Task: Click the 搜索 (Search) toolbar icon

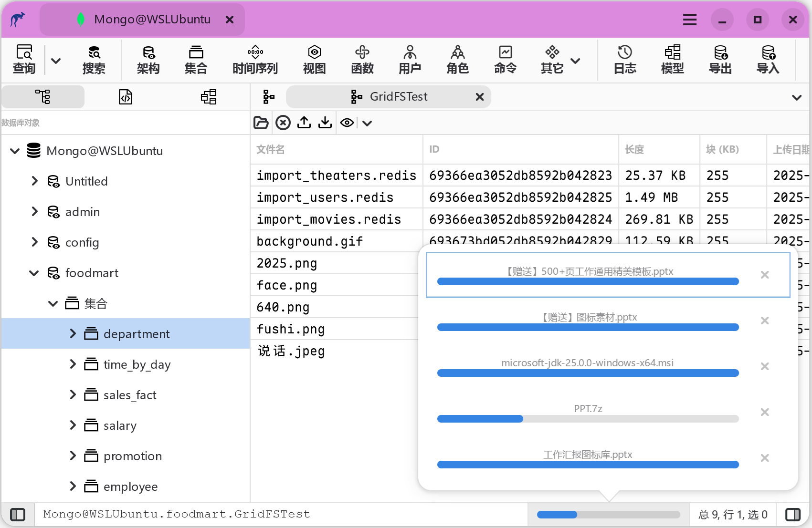Action: (94, 59)
